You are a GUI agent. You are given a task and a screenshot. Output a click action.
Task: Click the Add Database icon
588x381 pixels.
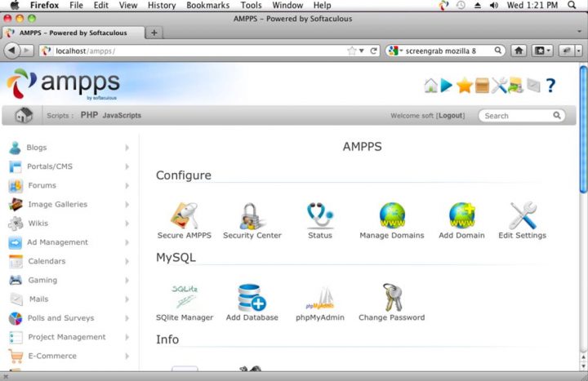252,299
